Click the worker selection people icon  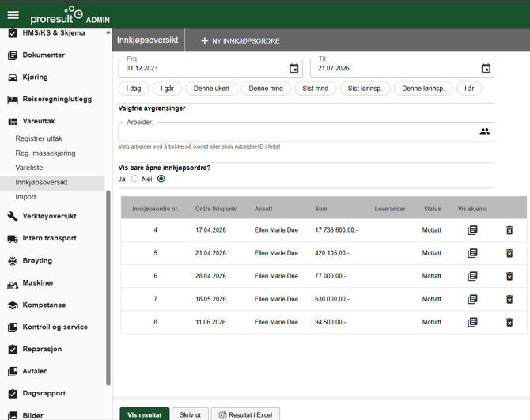(x=484, y=132)
